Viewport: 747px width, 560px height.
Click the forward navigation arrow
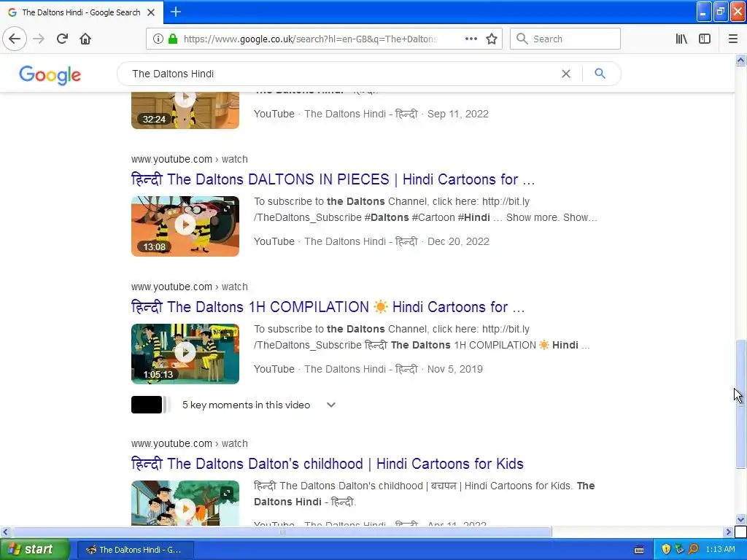(39, 39)
